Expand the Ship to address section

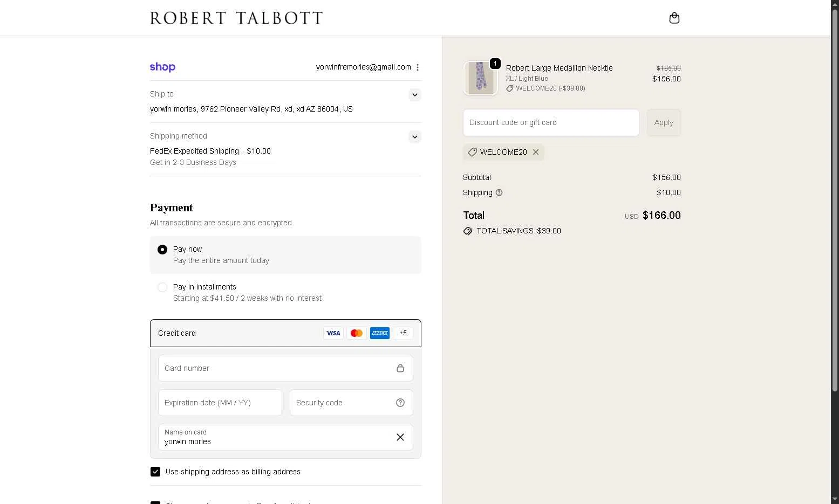pos(414,95)
